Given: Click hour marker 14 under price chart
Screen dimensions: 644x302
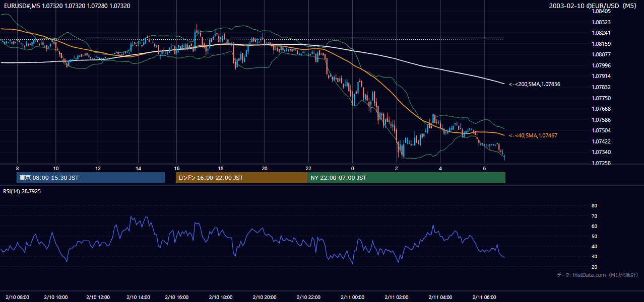Looking at the screenshot, I should 138,168.
